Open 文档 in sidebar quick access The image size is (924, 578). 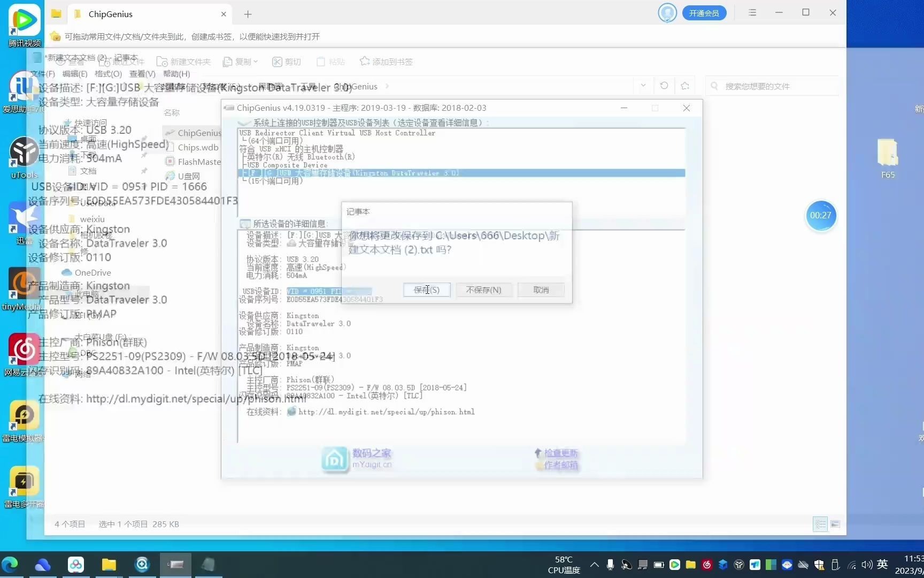[83, 171]
